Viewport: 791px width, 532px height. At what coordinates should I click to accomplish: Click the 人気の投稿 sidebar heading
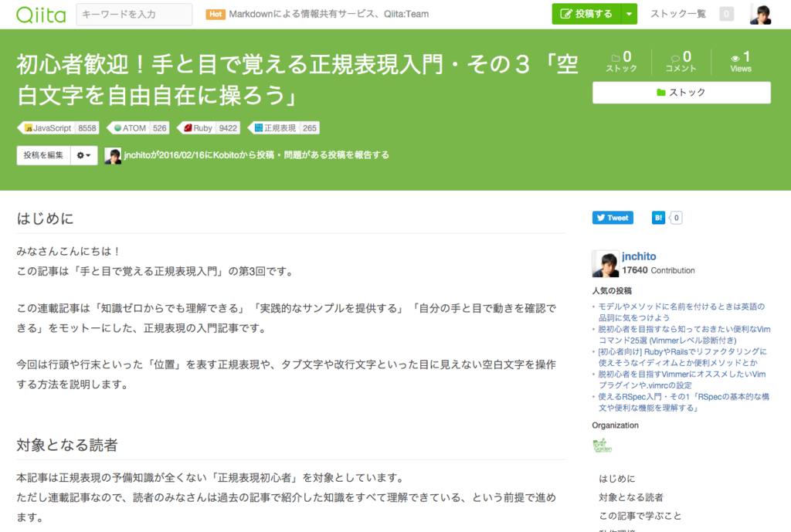[612, 291]
